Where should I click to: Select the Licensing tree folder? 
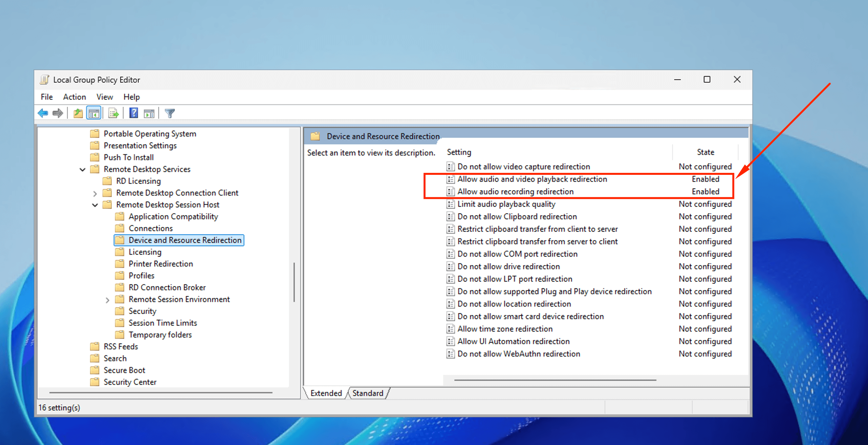coord(145,252)
